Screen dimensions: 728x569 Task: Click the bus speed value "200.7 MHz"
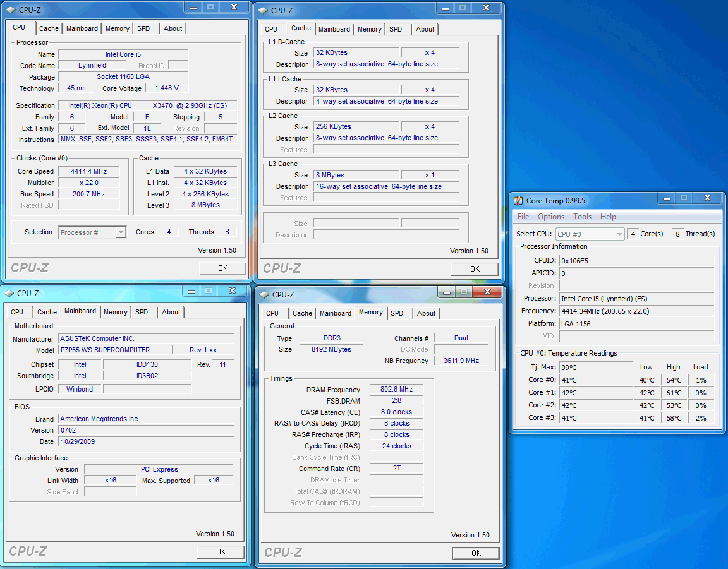click(x=88, y=194)
